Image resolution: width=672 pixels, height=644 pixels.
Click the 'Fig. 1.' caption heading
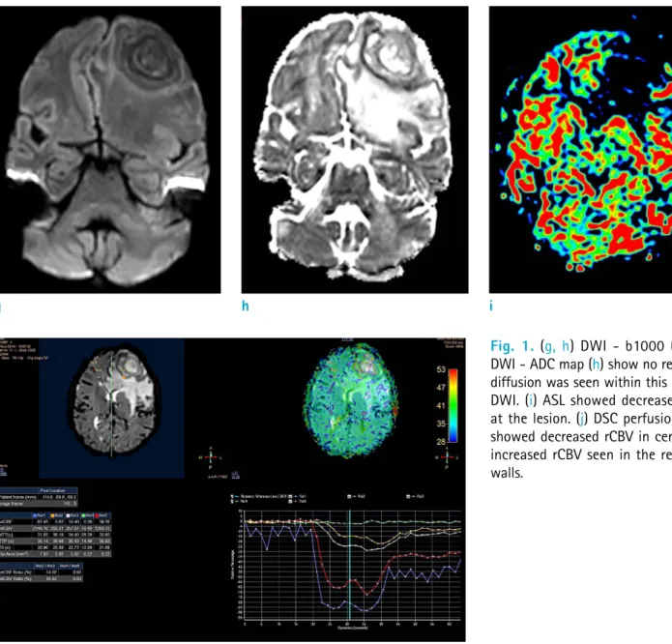(512, 345)
